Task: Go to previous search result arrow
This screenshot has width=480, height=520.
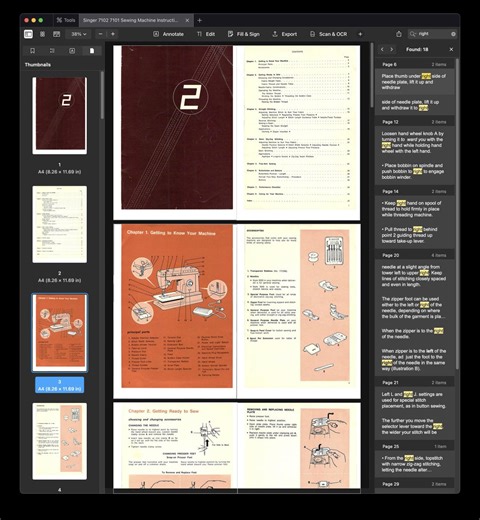Action: coord(382,49)
